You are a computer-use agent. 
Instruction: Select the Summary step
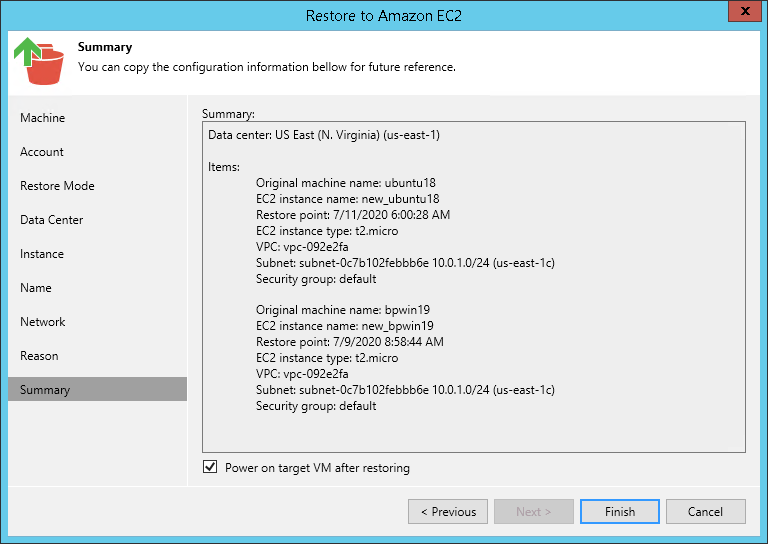tap(97, 389)
